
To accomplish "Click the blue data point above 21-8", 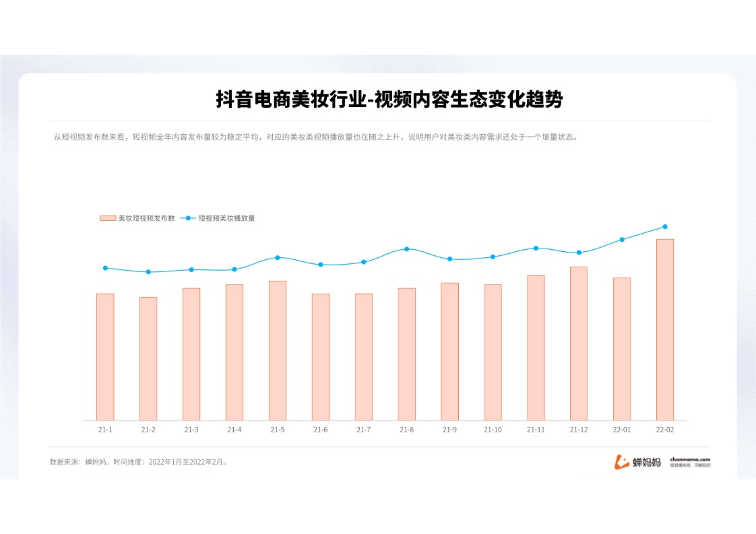I will 407,249.
